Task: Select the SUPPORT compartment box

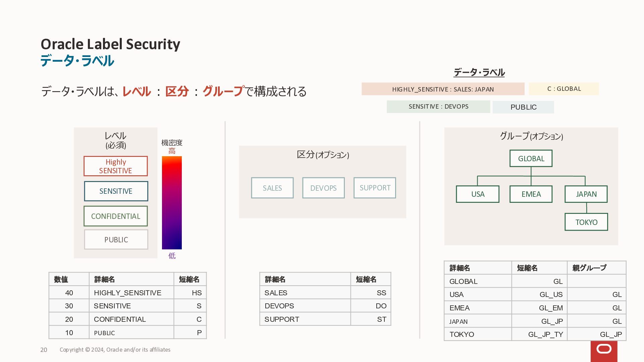Action: click(x=375, y=188)
